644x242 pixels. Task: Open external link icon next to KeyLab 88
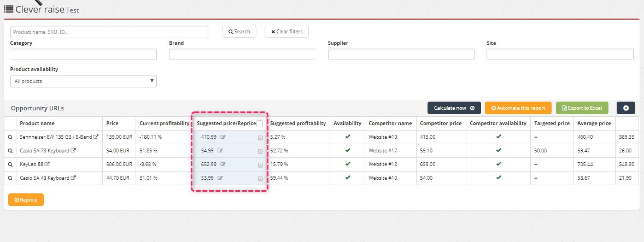click(47, 164)
